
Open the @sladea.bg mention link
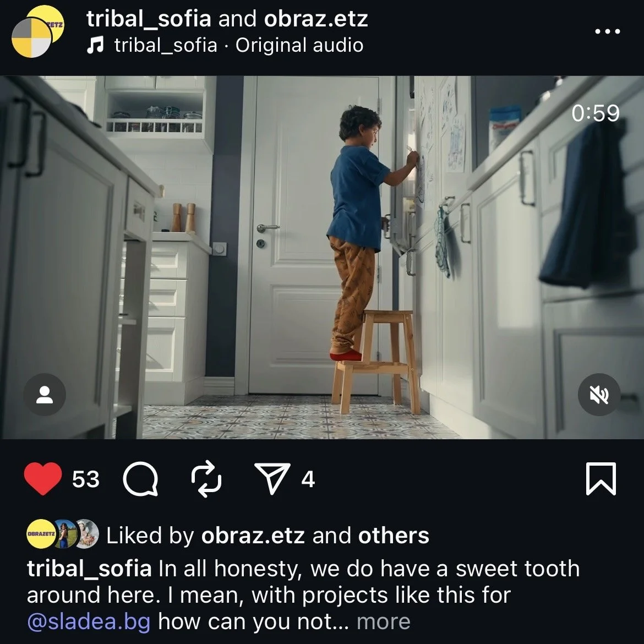point(89,622)
